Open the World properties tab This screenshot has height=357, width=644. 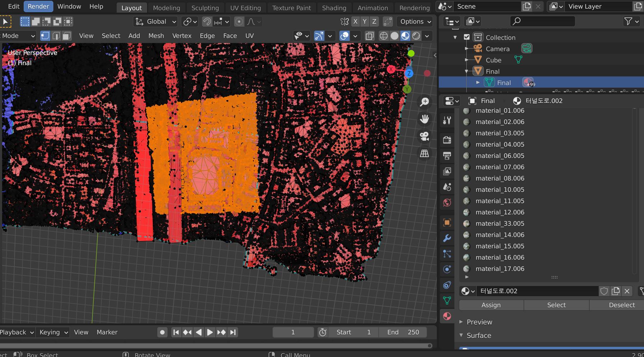tap(447, 202)
